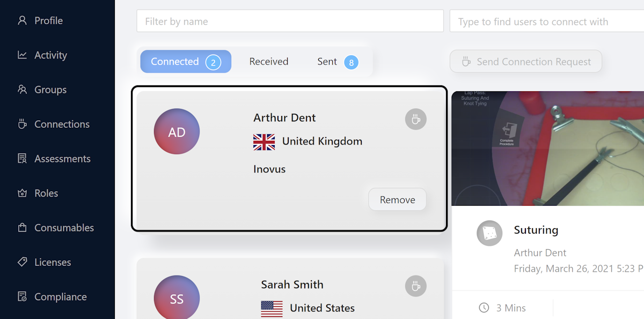The image size is (644, 319).
Task: Click the find users to connect field
Action: coord(547,21)
